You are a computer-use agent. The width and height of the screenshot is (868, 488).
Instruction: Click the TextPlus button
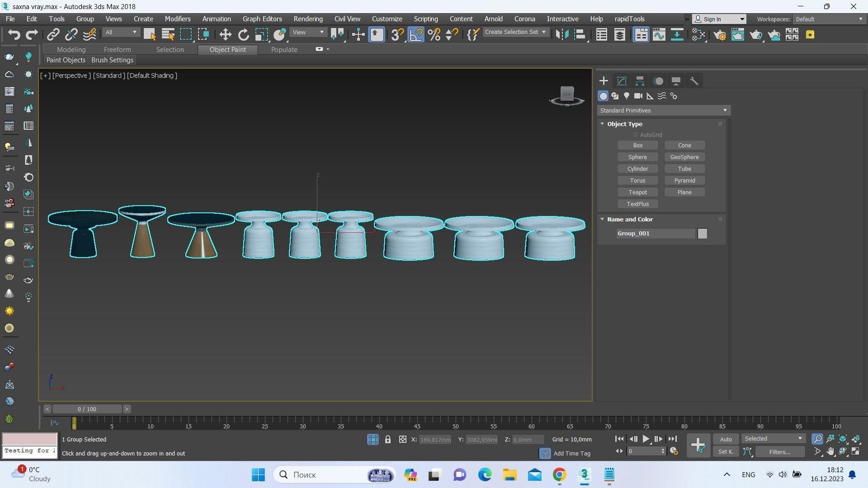(x=638, y=204)
